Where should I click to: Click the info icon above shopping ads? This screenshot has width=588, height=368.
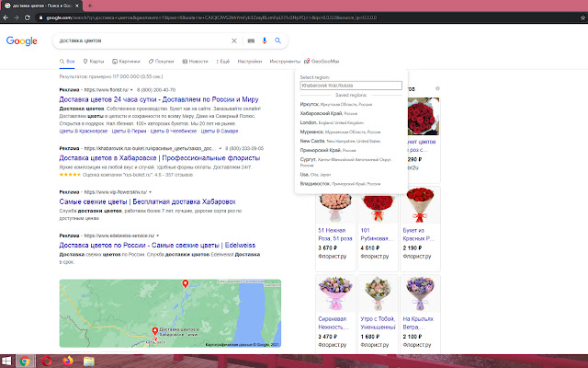[437, 88]
